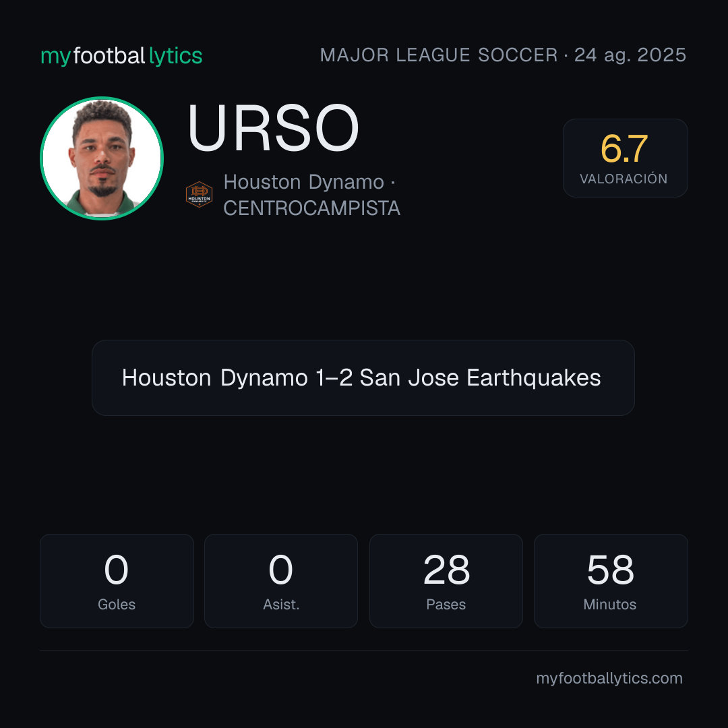Click the 58 minutes number

point(611,570)
